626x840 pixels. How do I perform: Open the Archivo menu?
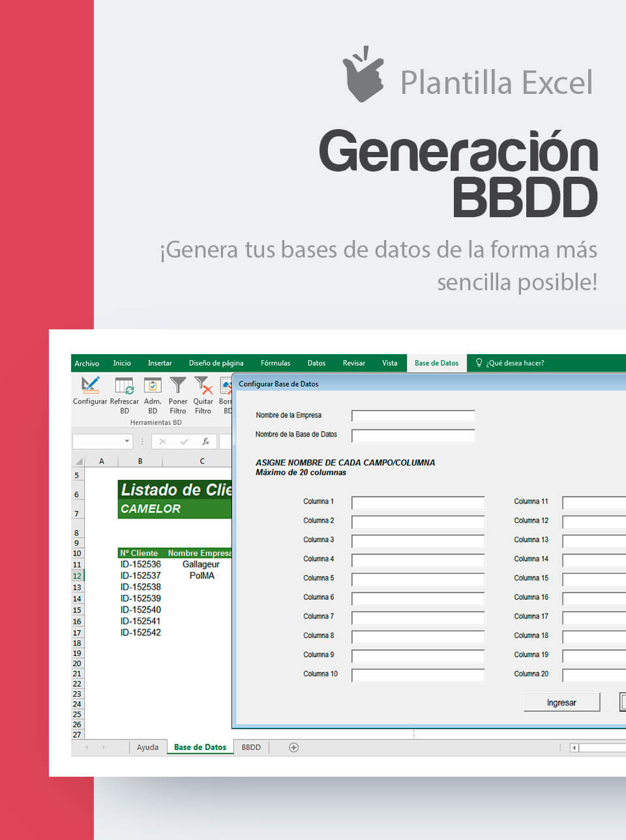click(x=87, y=363)
